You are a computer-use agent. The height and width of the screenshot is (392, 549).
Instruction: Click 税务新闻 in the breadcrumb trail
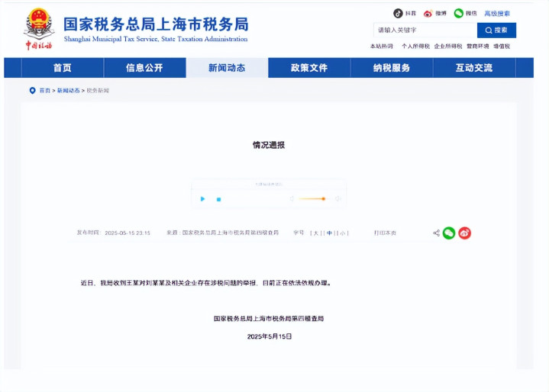[98, 91]
